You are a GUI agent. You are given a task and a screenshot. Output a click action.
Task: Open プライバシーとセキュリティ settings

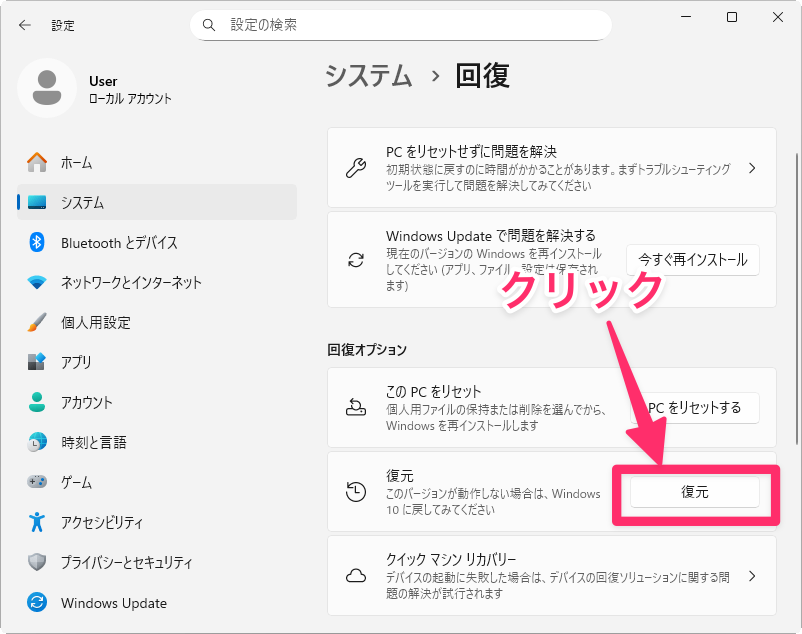126,562
